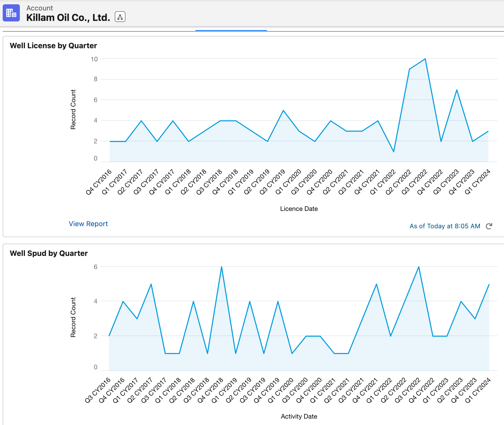Open the account hierarchy icon
Screen dimensions: 504x425
pyautogui.click(x=120, y=17)
